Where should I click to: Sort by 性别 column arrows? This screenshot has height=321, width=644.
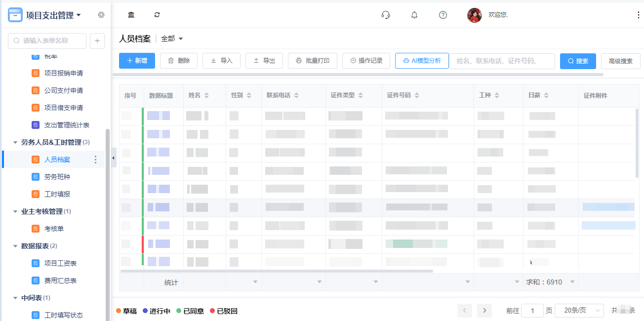pyautogui.click(x=249, y=95)
